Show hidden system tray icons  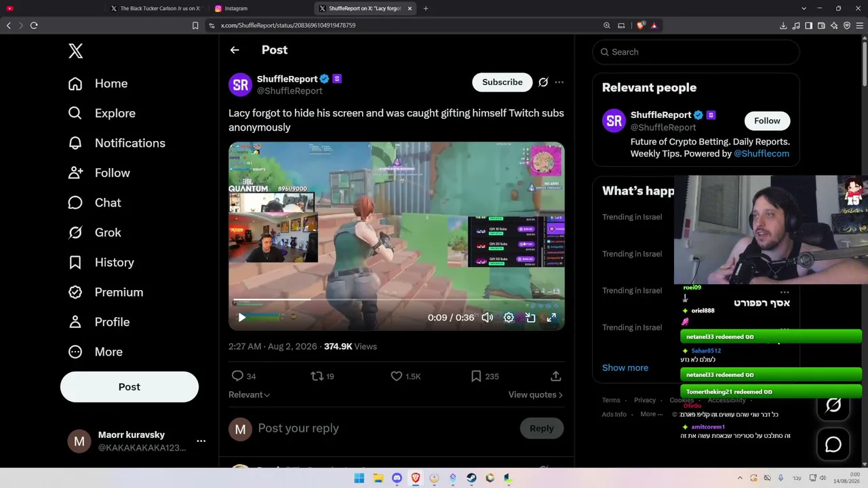click(x=740, y=478)
